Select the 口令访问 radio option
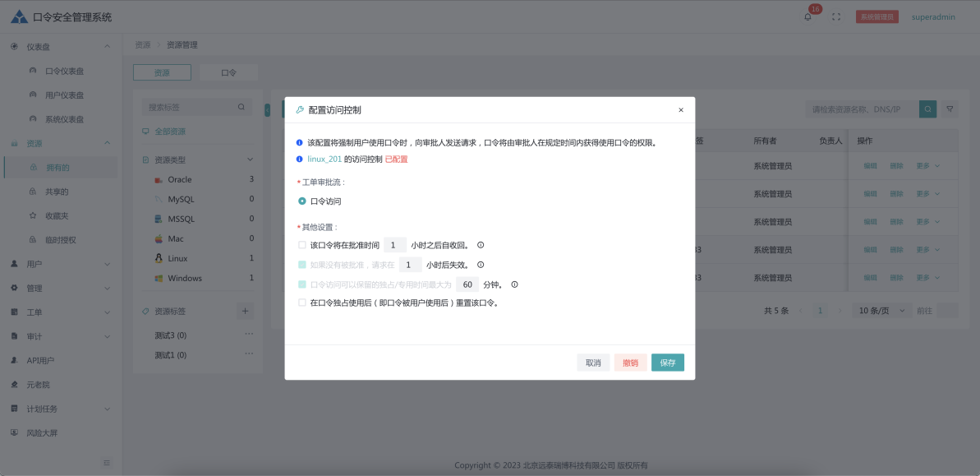The image size is (980, 476). point(302,201)
